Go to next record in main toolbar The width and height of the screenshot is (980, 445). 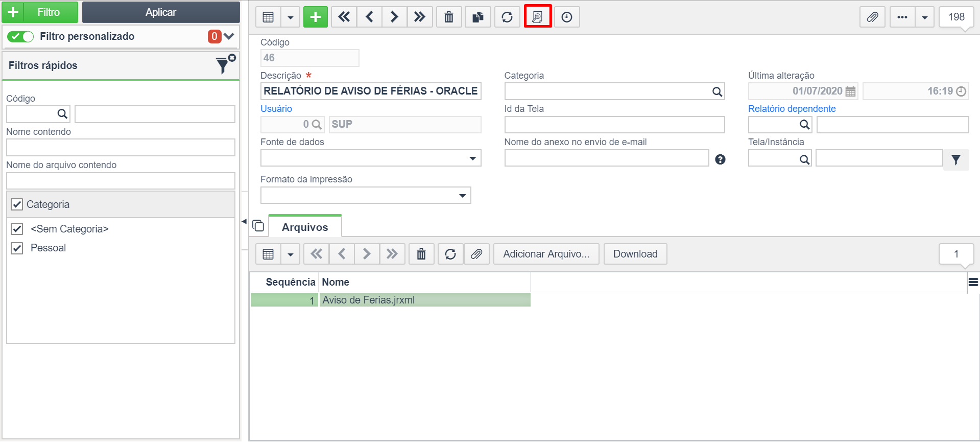[x=394, y=17]
